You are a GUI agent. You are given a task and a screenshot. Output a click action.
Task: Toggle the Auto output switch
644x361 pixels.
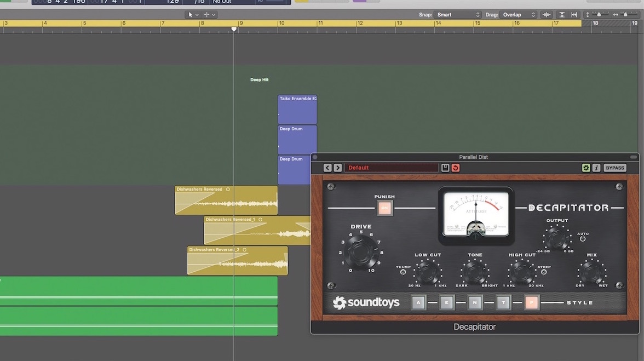[x=583, y=239]
